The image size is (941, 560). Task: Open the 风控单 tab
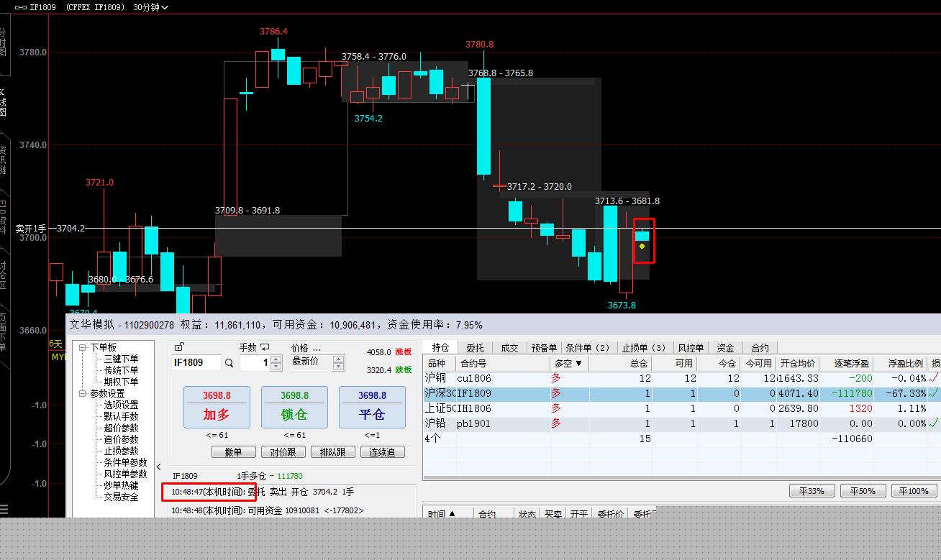690,348
